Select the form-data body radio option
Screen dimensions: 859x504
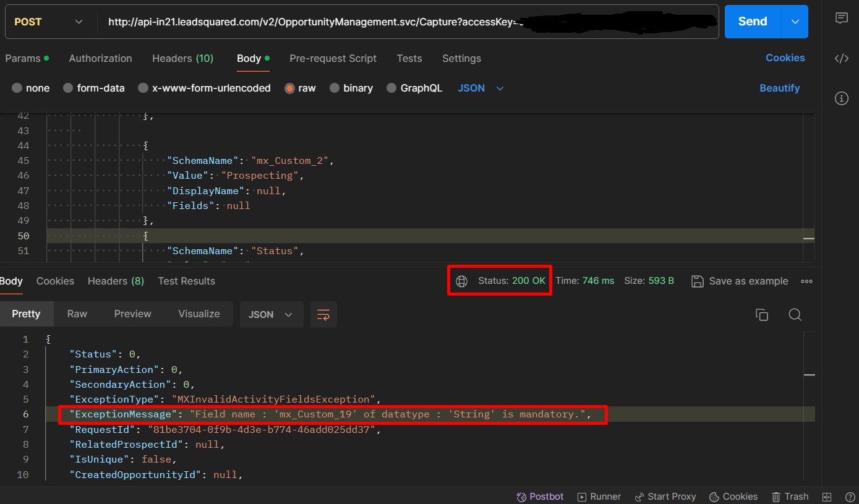coord(68,88)
